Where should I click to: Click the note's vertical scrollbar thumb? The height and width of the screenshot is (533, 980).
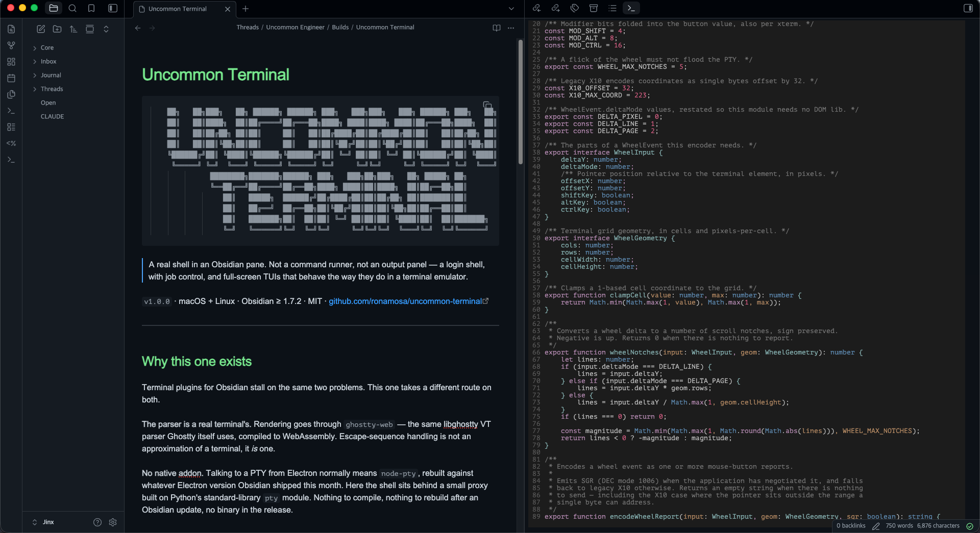[x=520, y=102]
